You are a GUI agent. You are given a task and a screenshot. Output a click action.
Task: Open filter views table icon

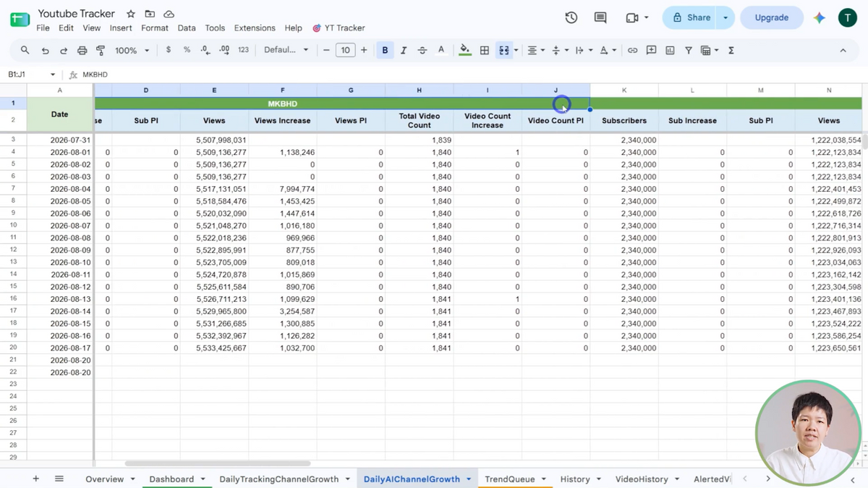pos(709,50)
